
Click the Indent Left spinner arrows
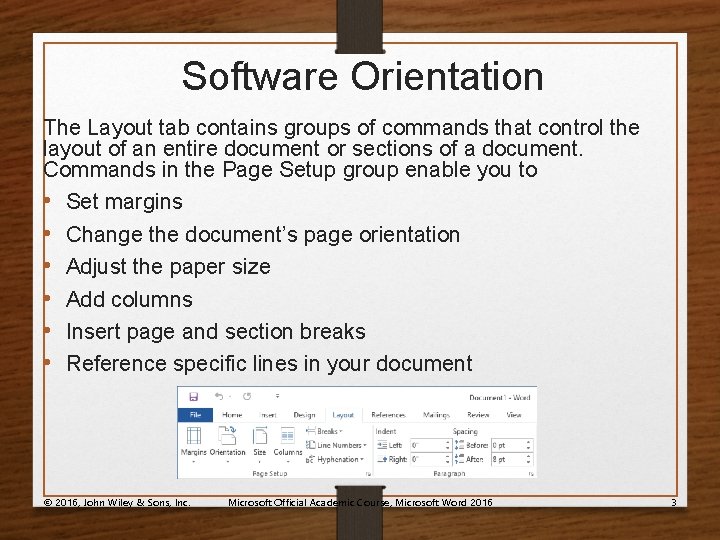click(x=448, y=445)
